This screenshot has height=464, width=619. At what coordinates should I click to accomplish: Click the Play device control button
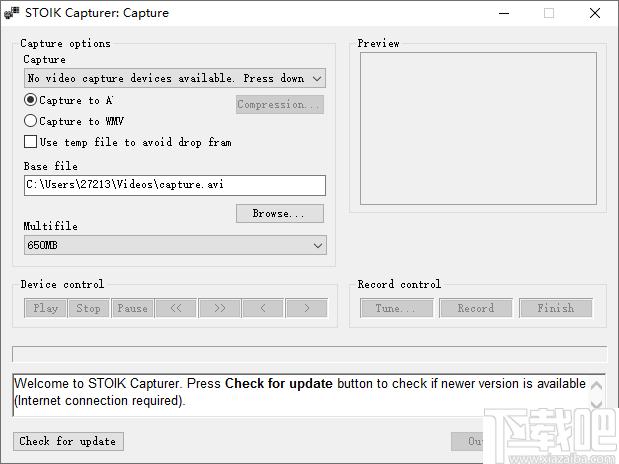pos(45,308)
